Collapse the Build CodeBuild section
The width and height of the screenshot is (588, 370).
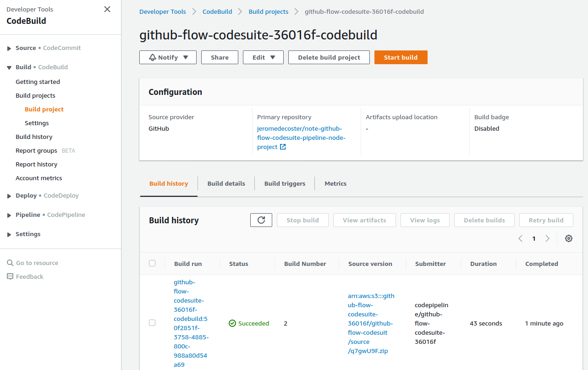click(x=9, y=67)
